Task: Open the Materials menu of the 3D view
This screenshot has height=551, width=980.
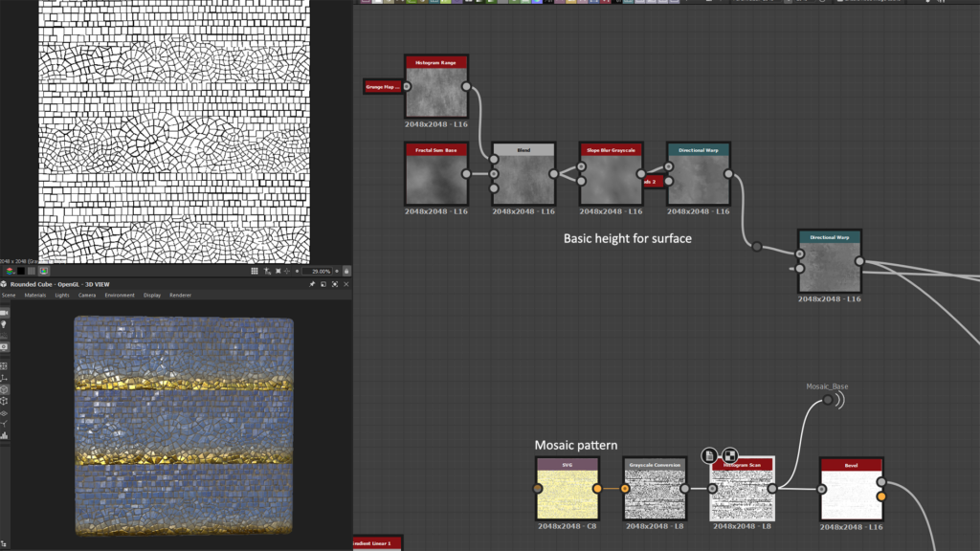Action: coord(34,296)
